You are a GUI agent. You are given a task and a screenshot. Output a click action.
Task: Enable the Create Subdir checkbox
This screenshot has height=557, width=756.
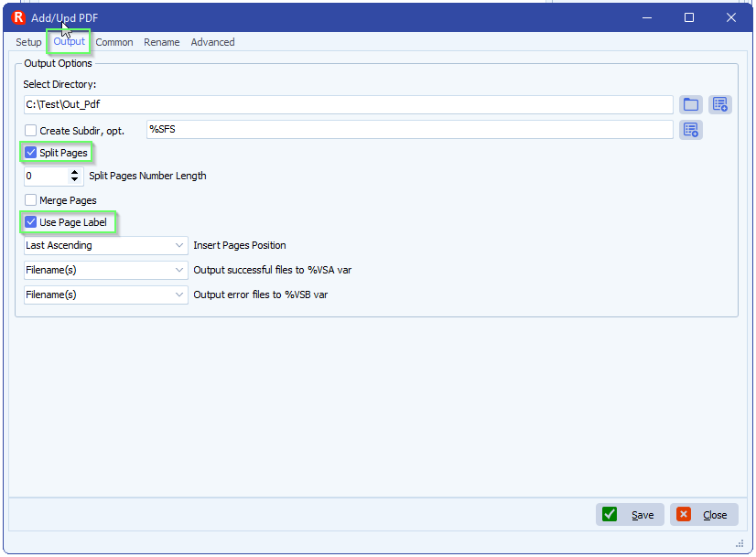pyautogui.click(x=31, y=131)
